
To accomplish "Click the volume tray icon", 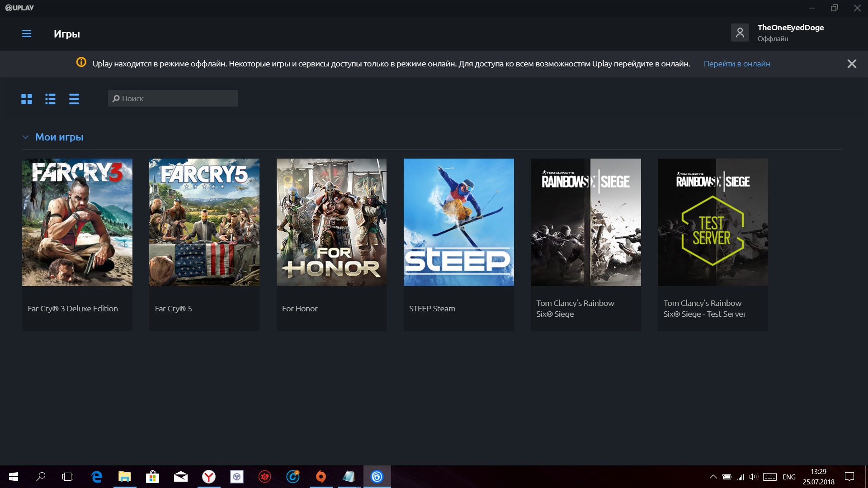I will (753, 477).
